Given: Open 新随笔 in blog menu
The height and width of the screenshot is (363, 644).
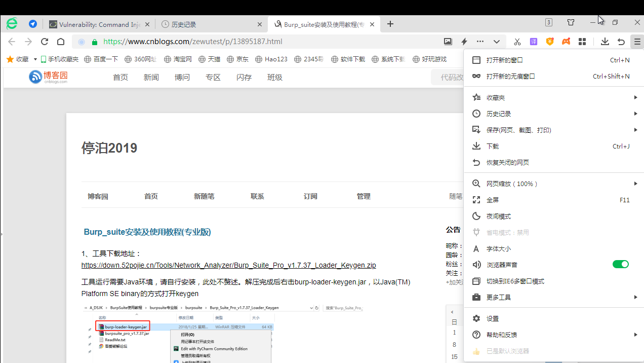Looking at the screenshot, I should pos(204,196).
